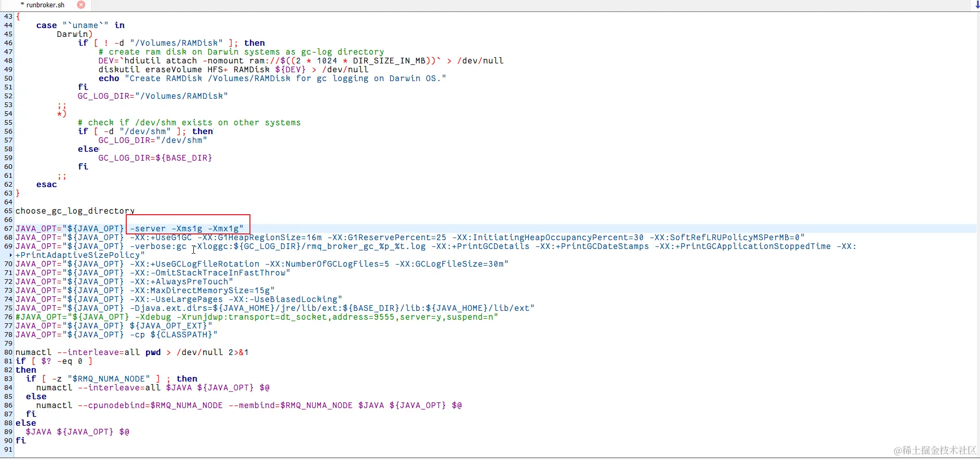Click the 'if [ $? -eq 0 ]' line
The height and width of the screenshot is (459, 980).
(x=54, y=361)
